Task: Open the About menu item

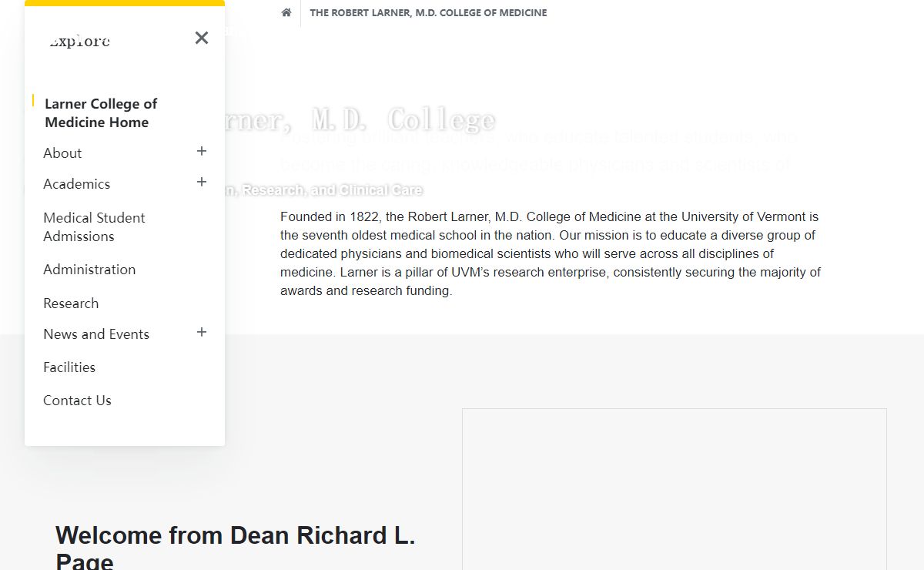Action: click(62, 153)
